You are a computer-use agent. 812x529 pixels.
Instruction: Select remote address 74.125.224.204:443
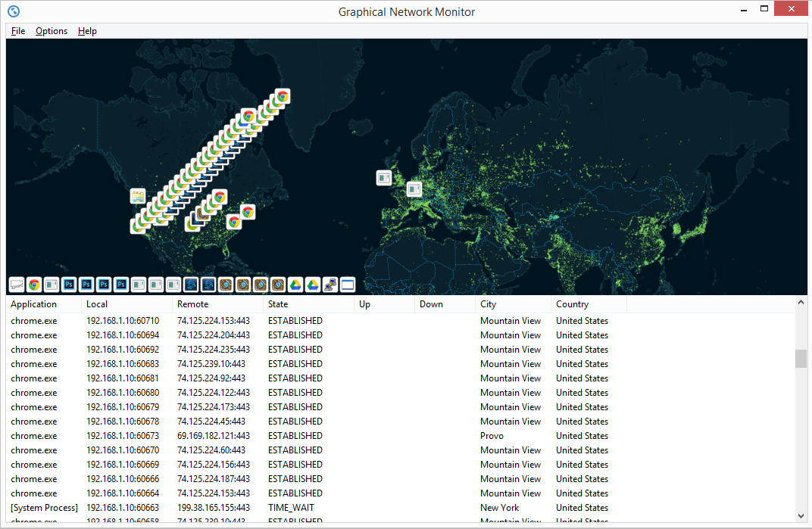(214, 335)
